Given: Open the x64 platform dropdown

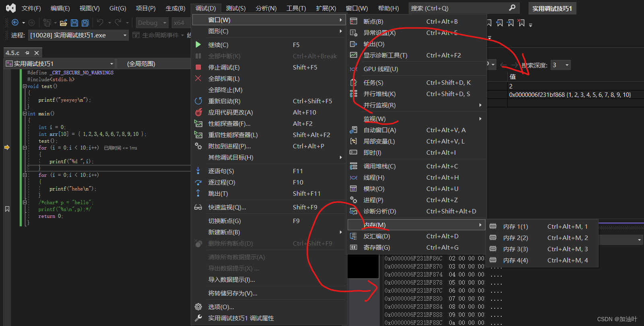Looking at the screenshot, I should pyautogui.click(x=181, y=23).
